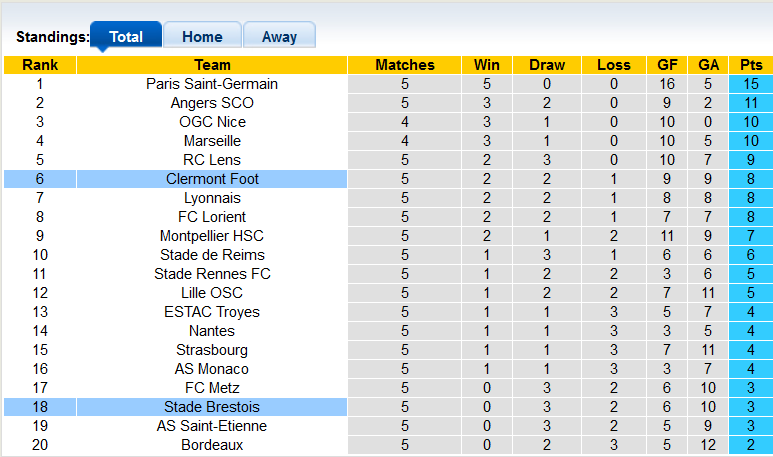The height and width of the screenshot is (457, 773).
Task: Open the Lyonnais team entry
Action: click(x=212, y=198)
